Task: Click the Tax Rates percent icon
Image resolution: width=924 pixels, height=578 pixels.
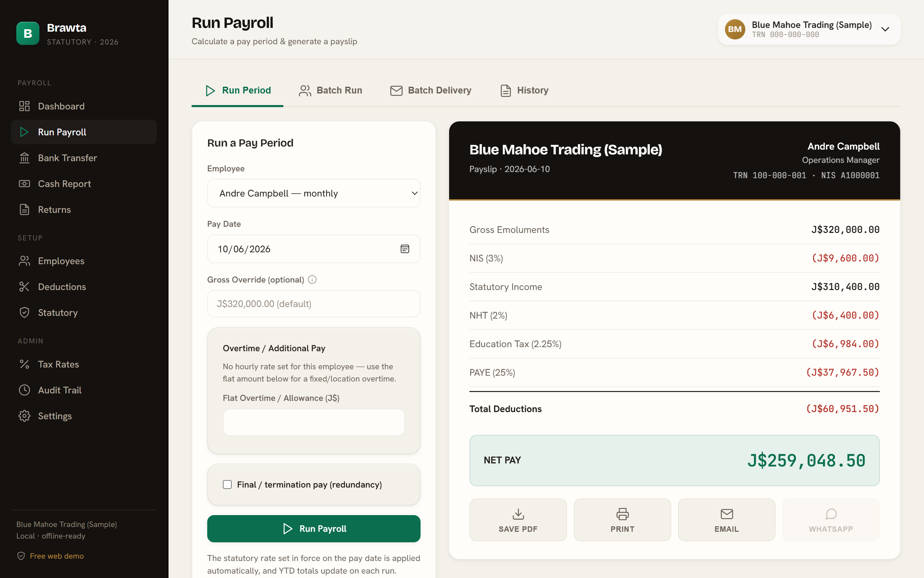Action: coord(24,364)
